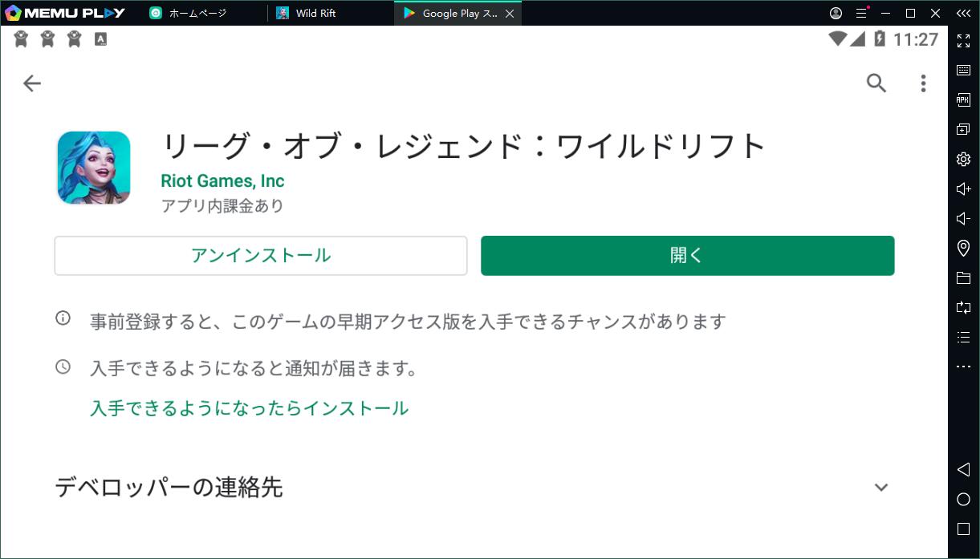
Task: Toggle fullscreen mode in sidebar
Action: tap(963, 41)
